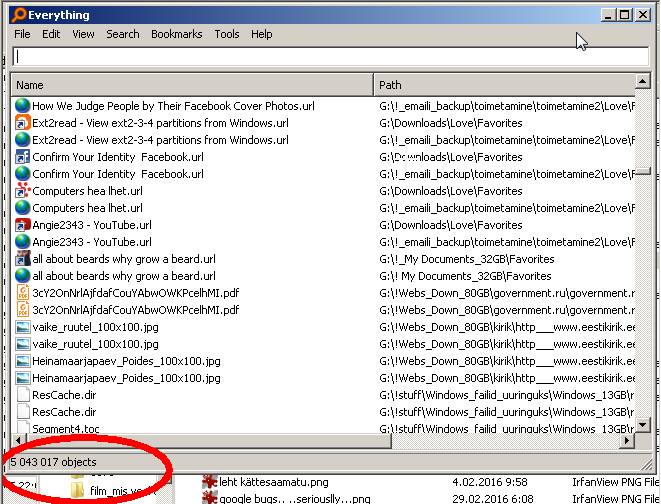Screen dimensions: 661x504
Task: Select second Ext2read - View ext2-3-4 partitions file name
Action: tap(160, 140)
